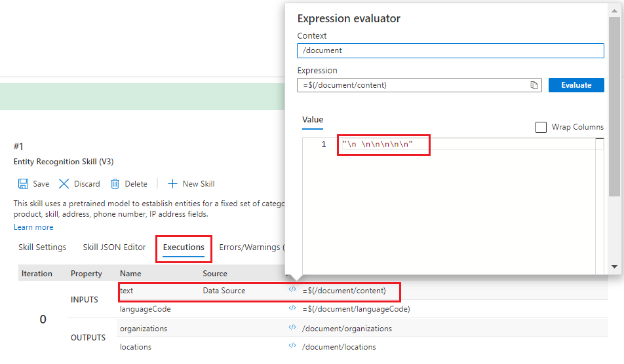Image resolution: width=624 pixels, height=364 pixels.
Task: Open evaluator icon for languageCode row
Action: [292, 308]
